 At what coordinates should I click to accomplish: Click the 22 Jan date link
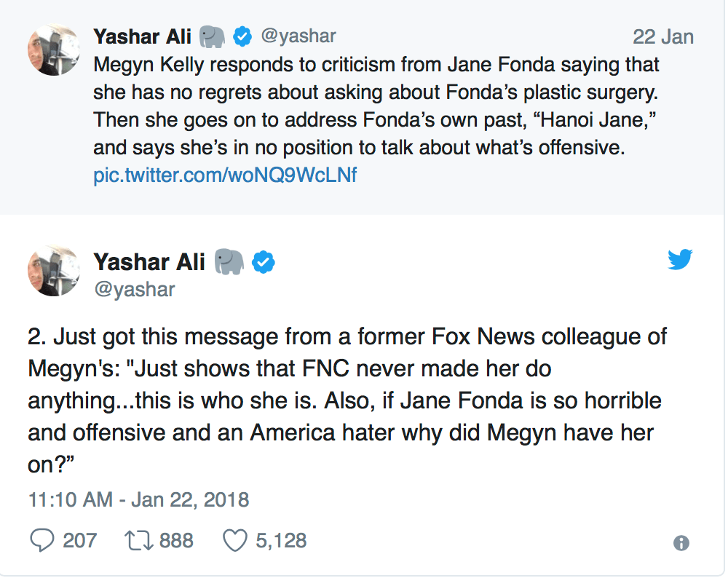point(662,36)
